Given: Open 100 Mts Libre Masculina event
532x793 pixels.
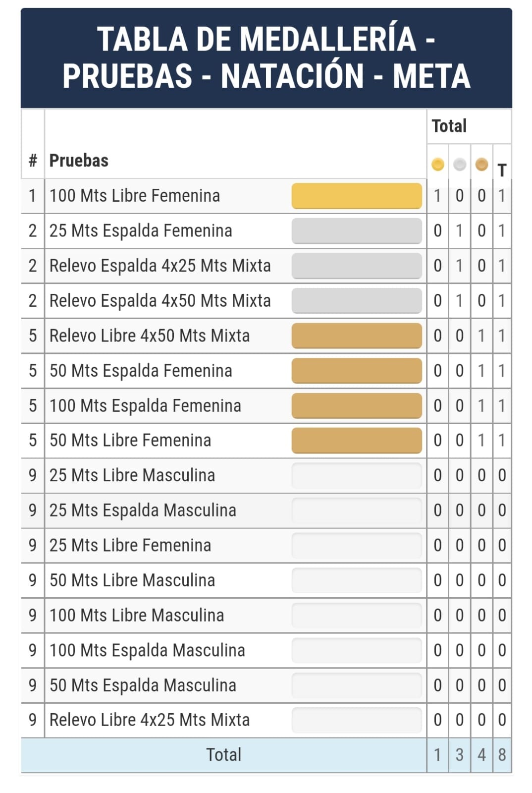Looking at the screenshot, I should (x=137, y=615).
